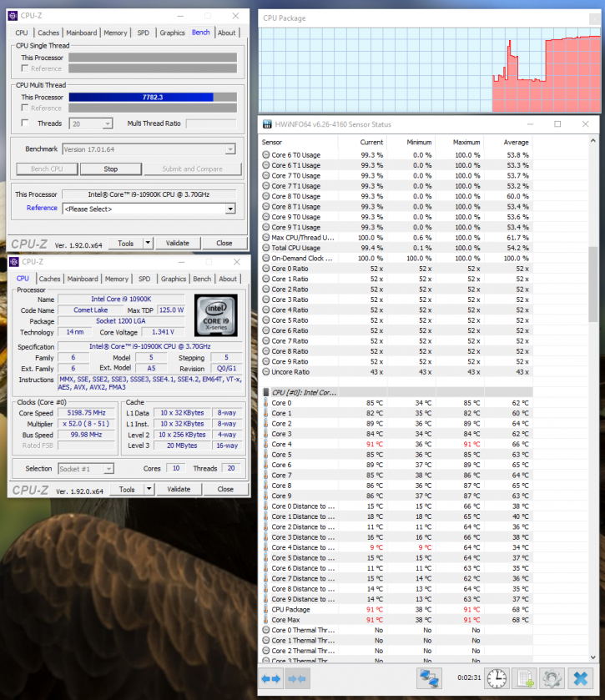
Task: Click the Maximum column header in HWiNFO
Action: click(466, 142)
